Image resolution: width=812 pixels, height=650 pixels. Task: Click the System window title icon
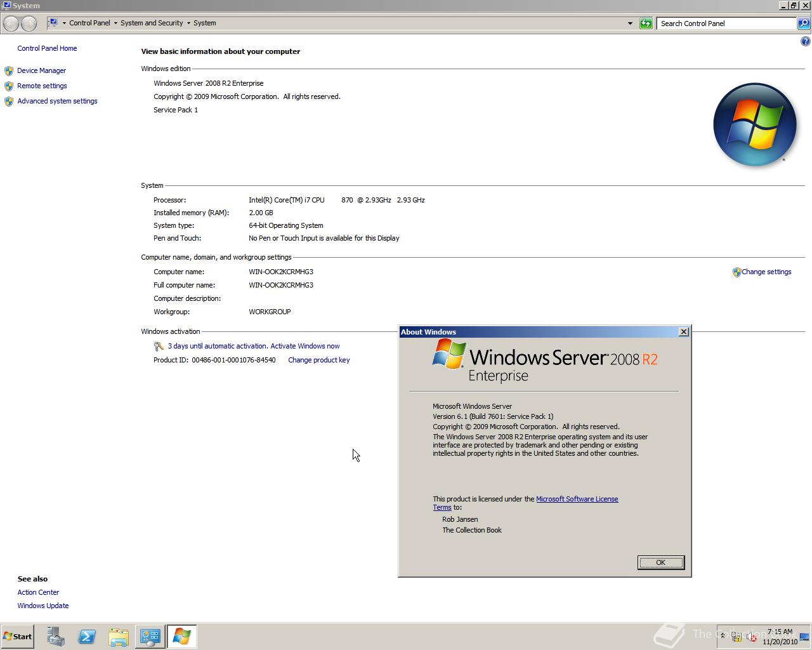click(x=6, y=5)
